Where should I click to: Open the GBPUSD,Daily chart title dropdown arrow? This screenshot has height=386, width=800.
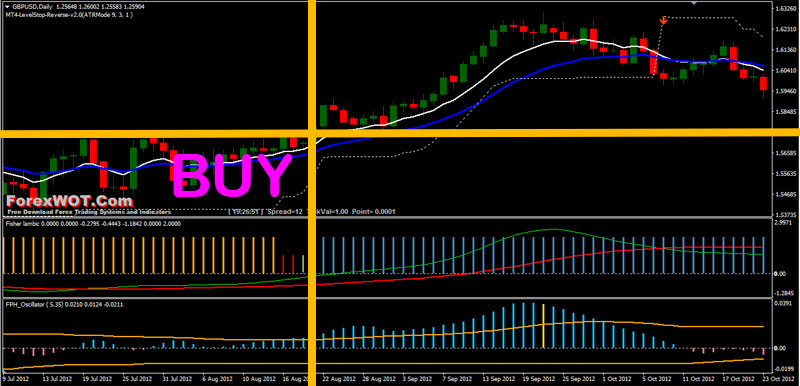click(7, 7)
